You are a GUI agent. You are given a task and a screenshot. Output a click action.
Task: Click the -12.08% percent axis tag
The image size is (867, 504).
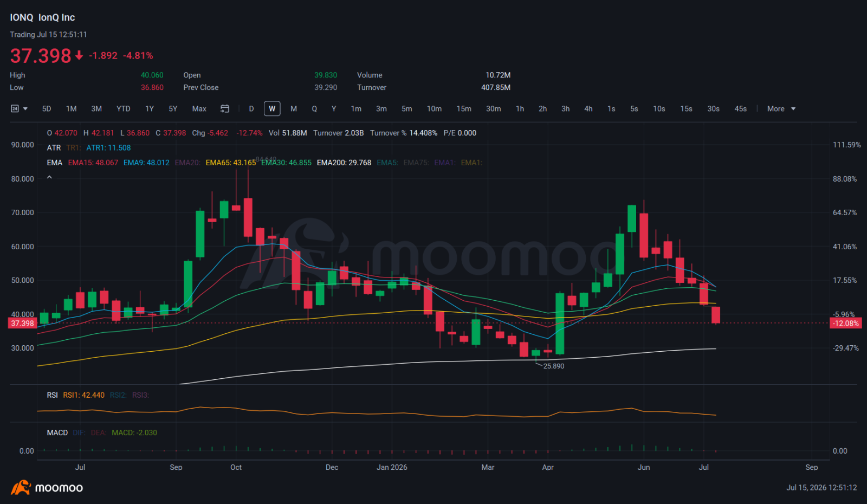click(x=845, y=324)
